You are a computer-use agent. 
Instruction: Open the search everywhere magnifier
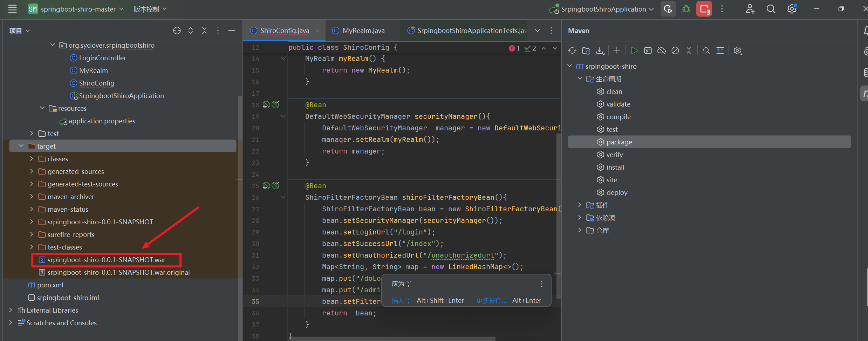point(771,9)
